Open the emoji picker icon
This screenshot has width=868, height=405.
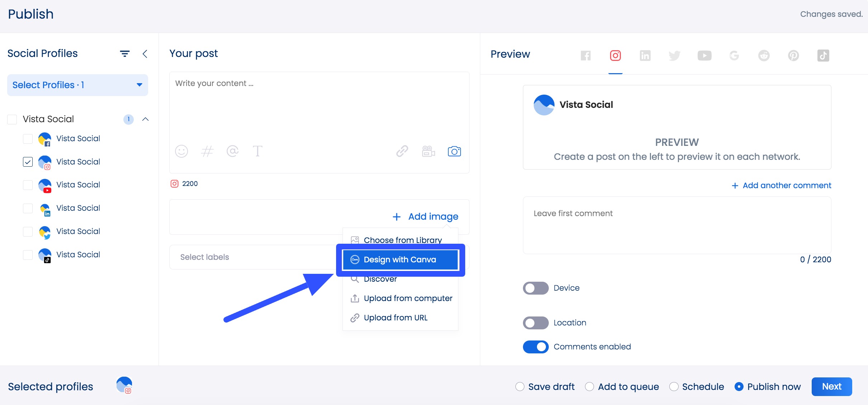tap(181, 151)
